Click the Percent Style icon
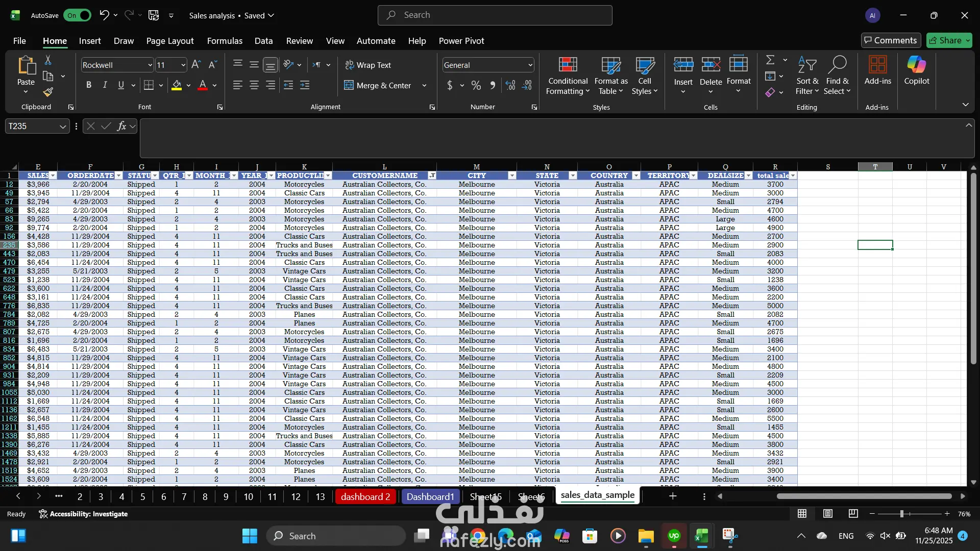980x551 pixels. 476,85
